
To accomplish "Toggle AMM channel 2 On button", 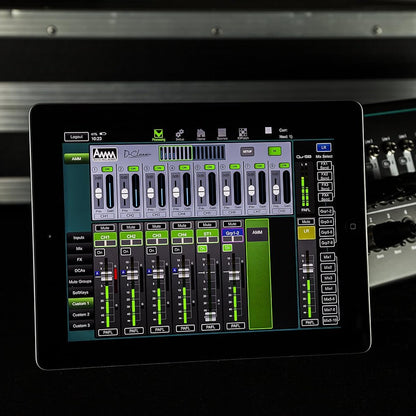I will tap(133, 169).
